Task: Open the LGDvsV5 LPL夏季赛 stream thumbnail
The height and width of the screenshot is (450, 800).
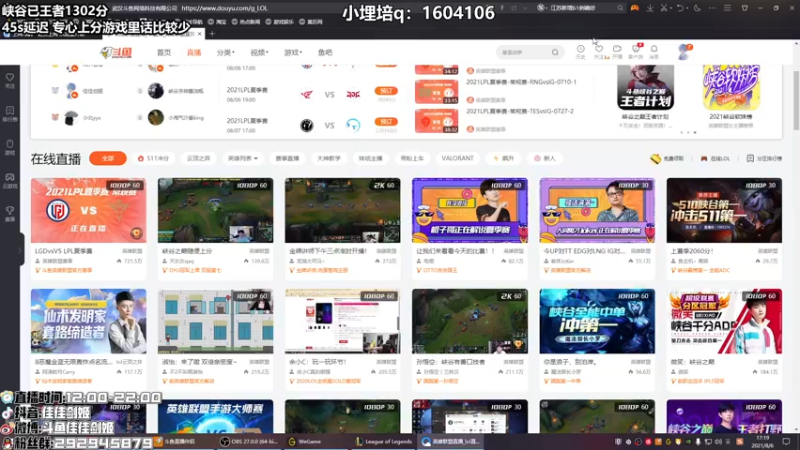Action: tap(88, 210)
